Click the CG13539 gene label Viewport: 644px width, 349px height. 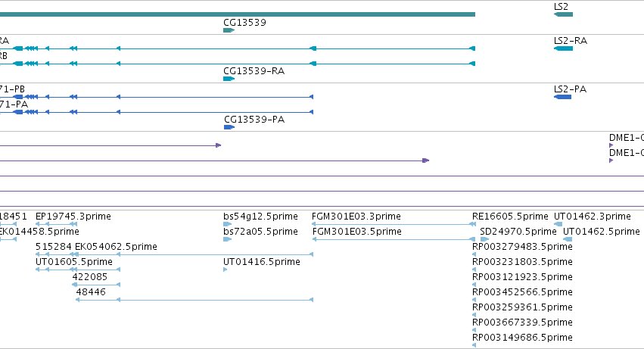(244, 23)
